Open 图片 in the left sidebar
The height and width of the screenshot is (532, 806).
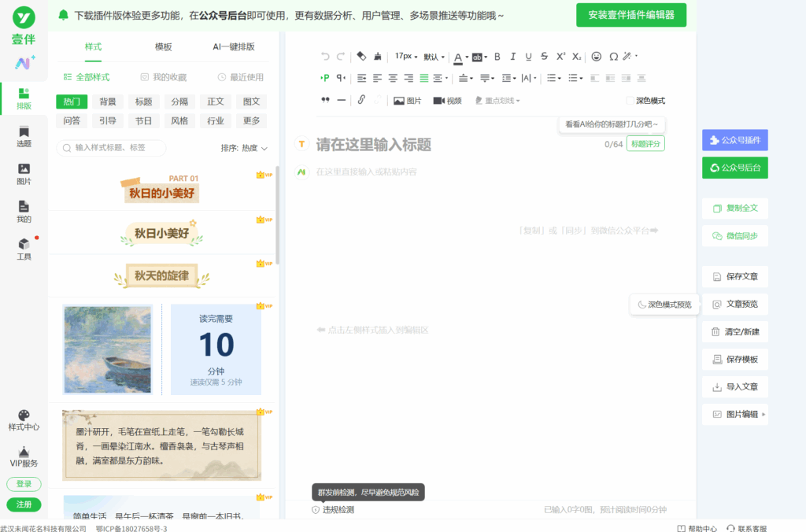click(x=24, y=174)
